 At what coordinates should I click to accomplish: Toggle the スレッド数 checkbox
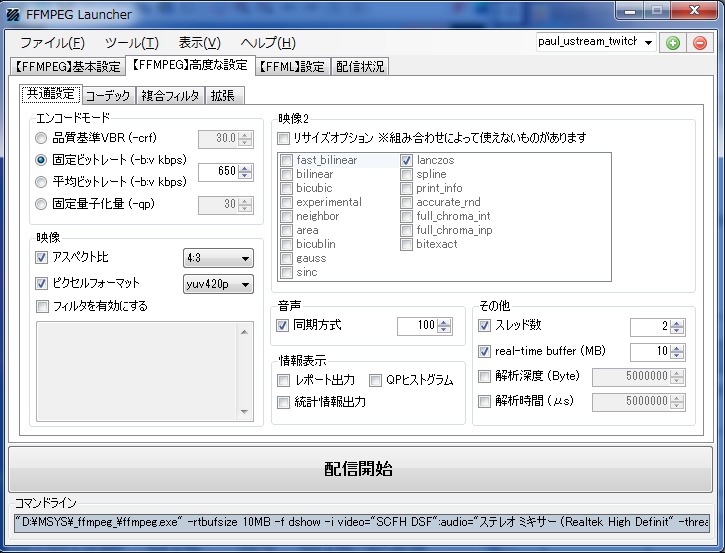coord(484,326)
